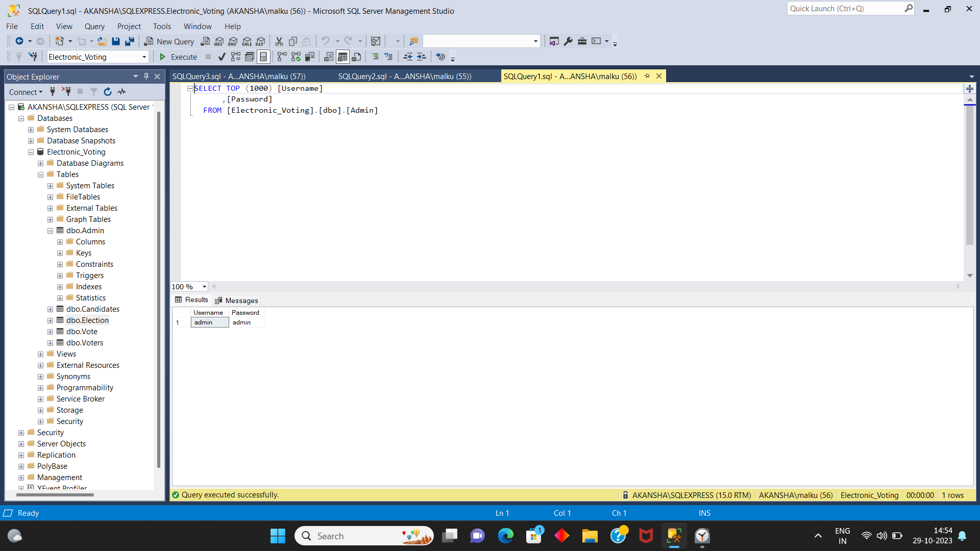The image size is (980, 551).
Task: Click the Save toolbar icon
Action: [x=116, y=41]
